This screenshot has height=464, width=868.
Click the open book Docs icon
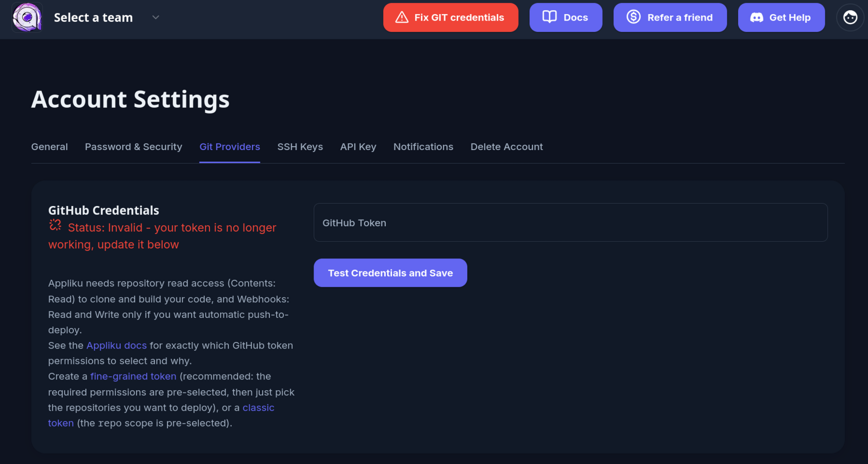[x=549, y=17]
